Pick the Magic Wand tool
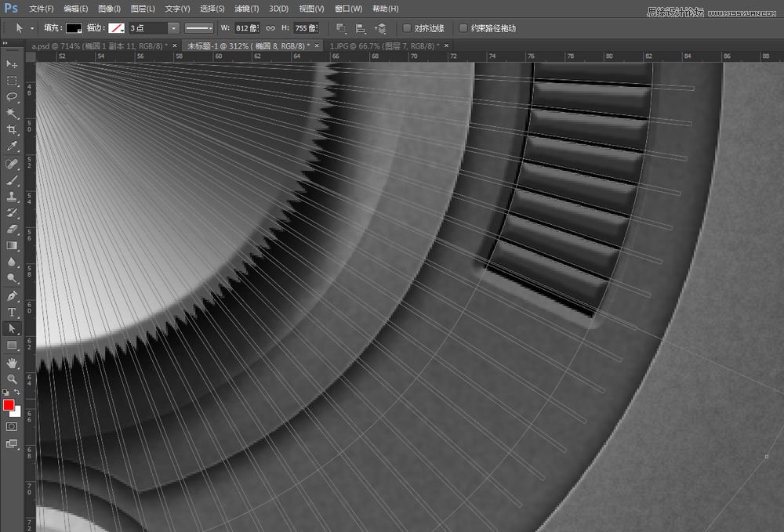 (x=12, y=113)
